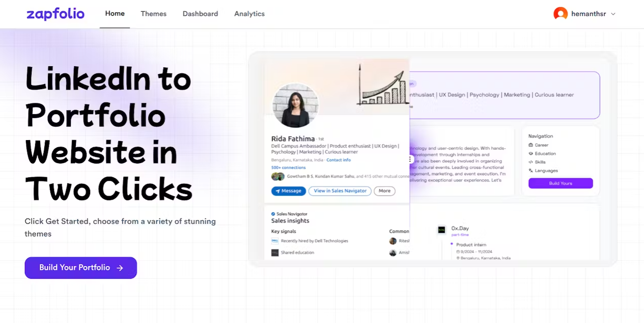The height and width of the screenshot is (323, 644).
Task: Select Career in Navigation card
Action: (542, 145)
